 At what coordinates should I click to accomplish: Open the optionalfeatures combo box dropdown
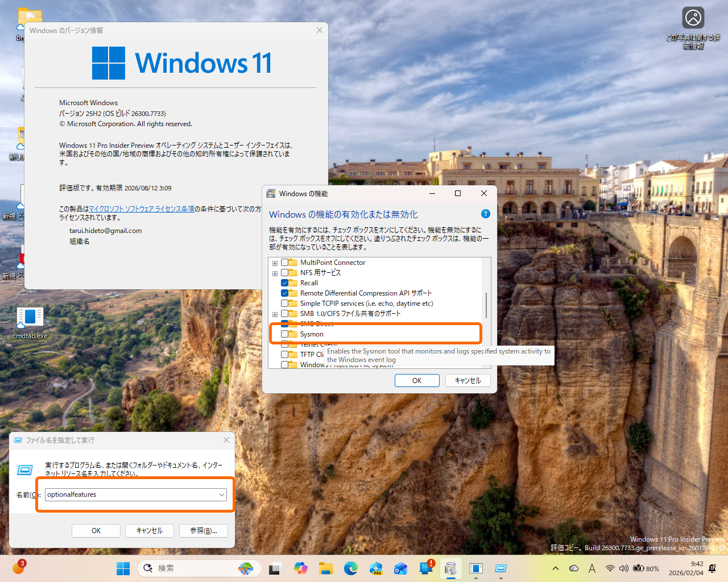(x=222, y=494)
